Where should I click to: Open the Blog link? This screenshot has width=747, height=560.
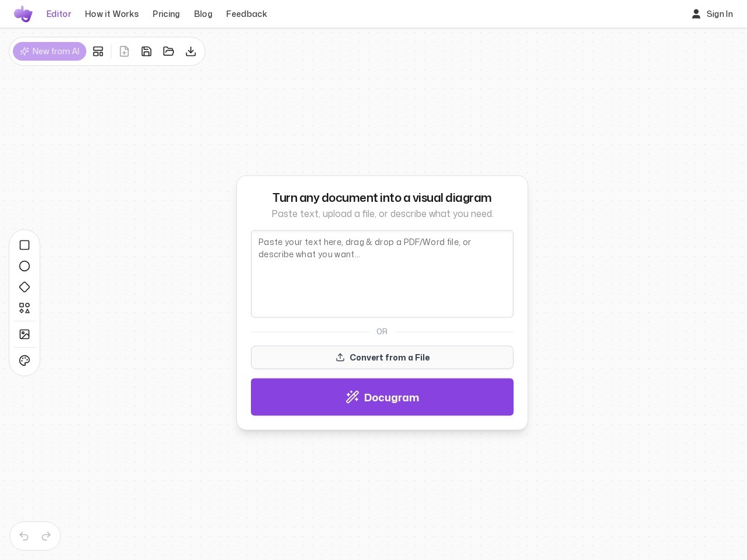pyautogui.click(x=203, y=14)
